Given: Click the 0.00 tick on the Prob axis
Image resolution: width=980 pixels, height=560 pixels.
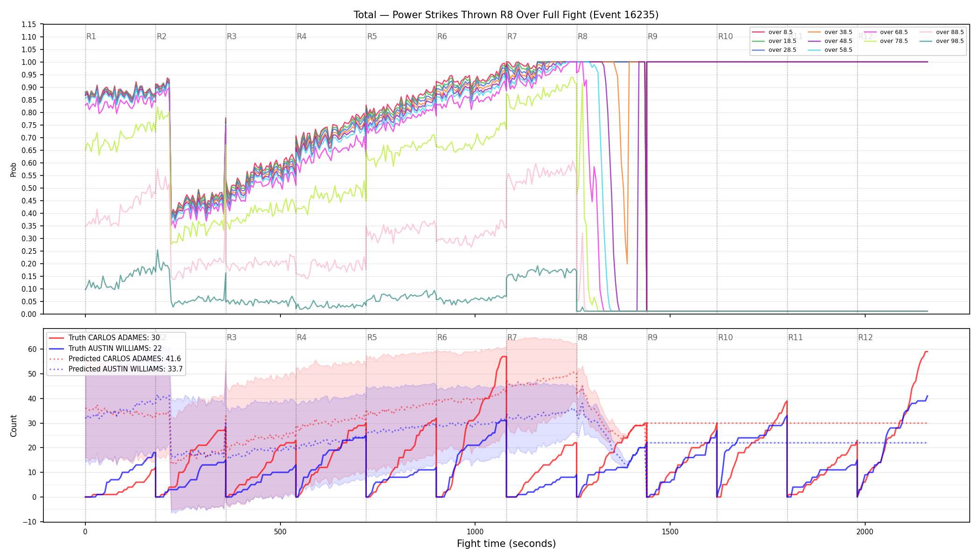Looking at the screenshot, I should click(29, 314).
